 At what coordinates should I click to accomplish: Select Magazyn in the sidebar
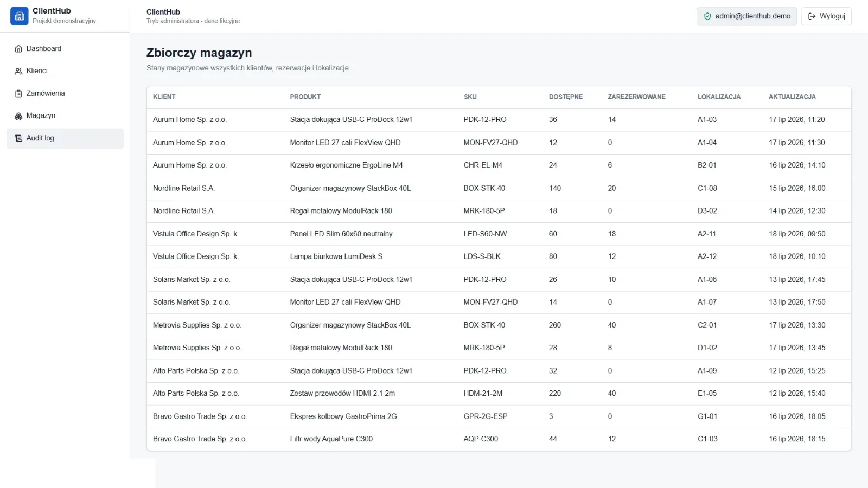pyautogui.click(x=65, y=116)
